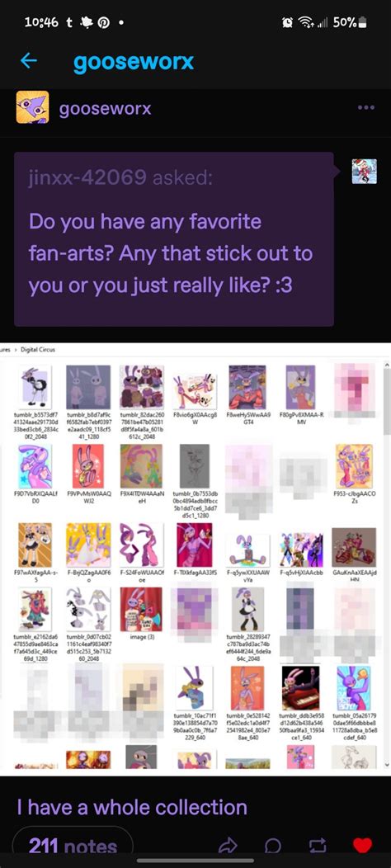Tap the folder screenshot image

click(195, 556)
